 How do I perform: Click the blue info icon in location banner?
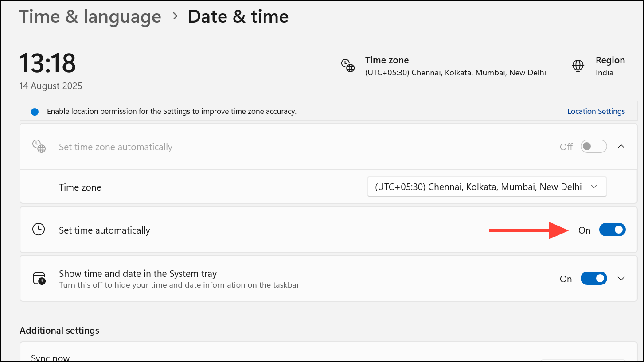tap(35, 112)
